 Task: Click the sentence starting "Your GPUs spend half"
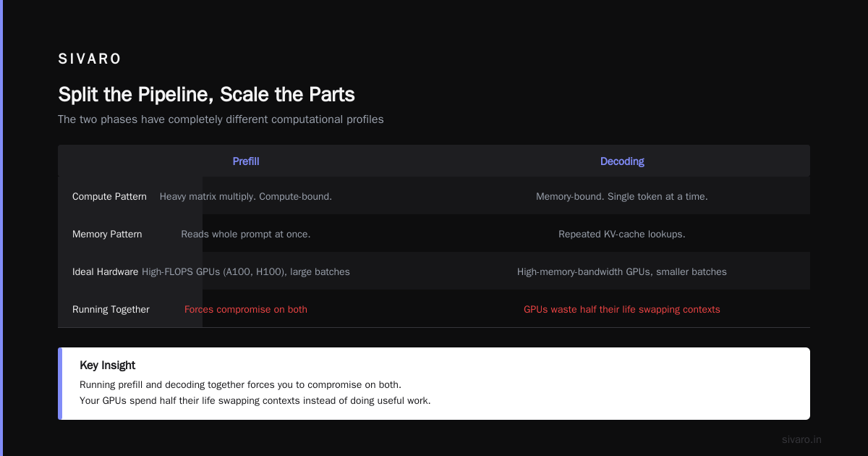(255, 400)
